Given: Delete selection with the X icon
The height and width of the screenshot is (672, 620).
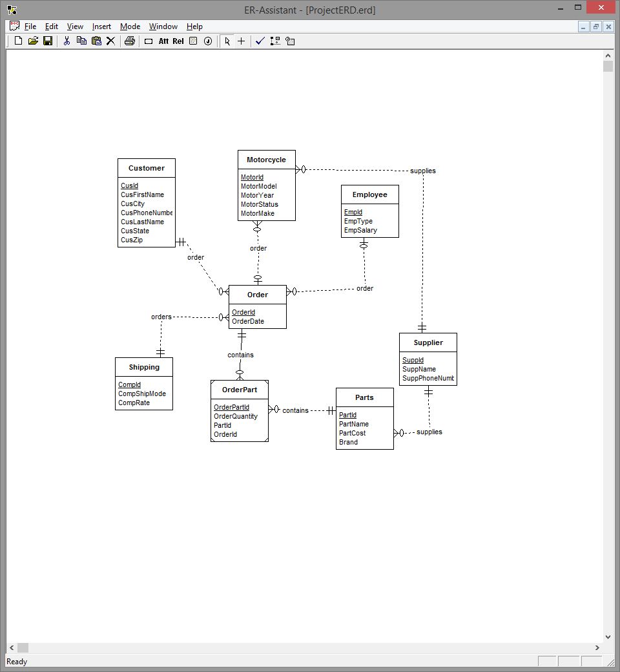Looking at the screenshot, I should tap(110, 41).
